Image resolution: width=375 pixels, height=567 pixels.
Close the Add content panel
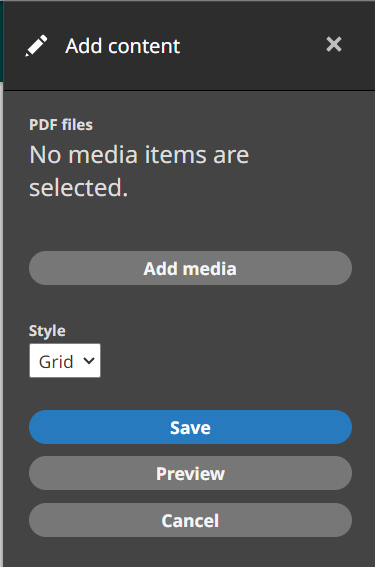(x=333, y=44)
